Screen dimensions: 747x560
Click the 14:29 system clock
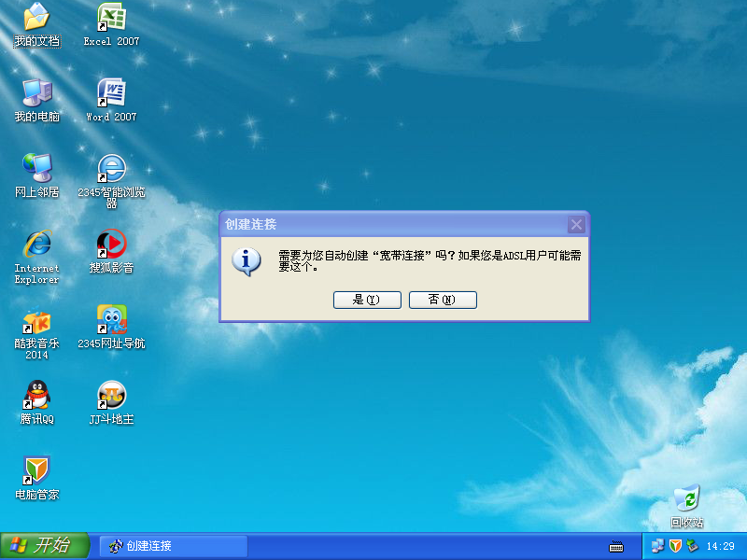720,546
